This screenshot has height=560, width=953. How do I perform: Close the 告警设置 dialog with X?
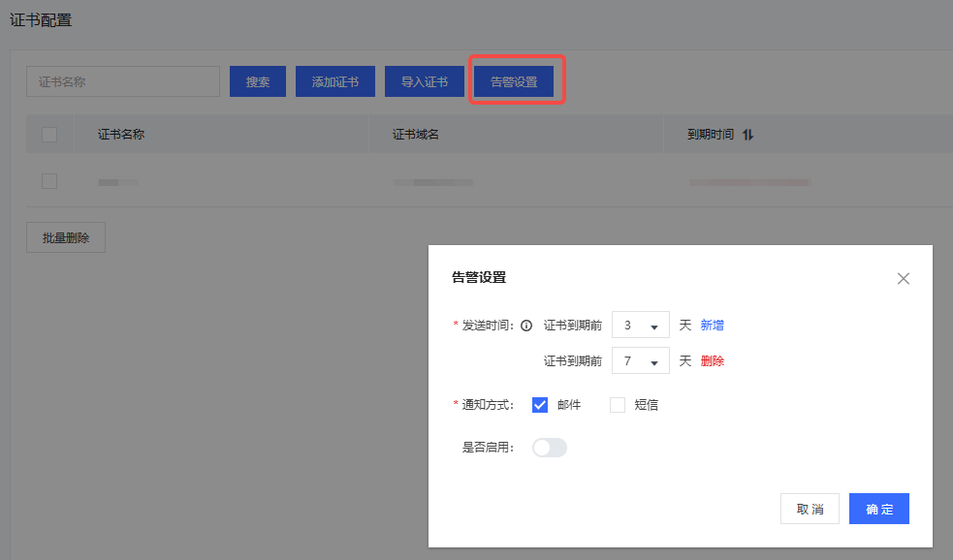903,278
